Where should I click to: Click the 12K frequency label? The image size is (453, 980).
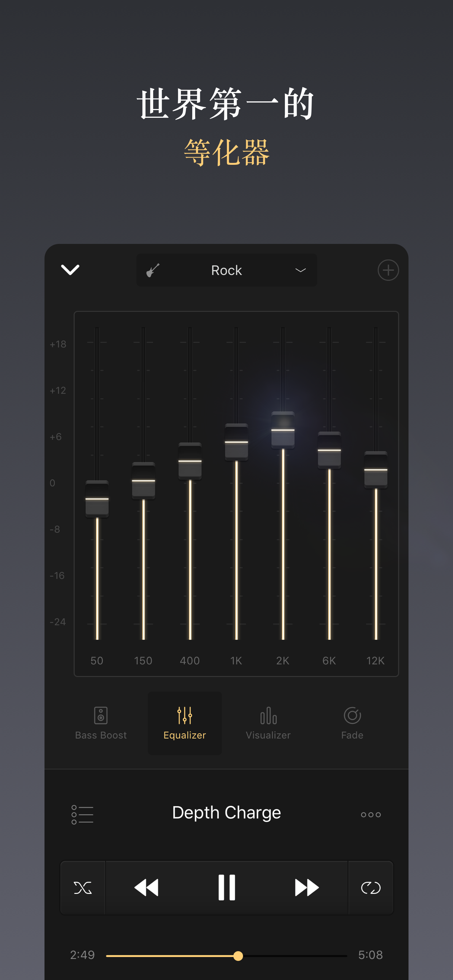[x=375, y=661]
